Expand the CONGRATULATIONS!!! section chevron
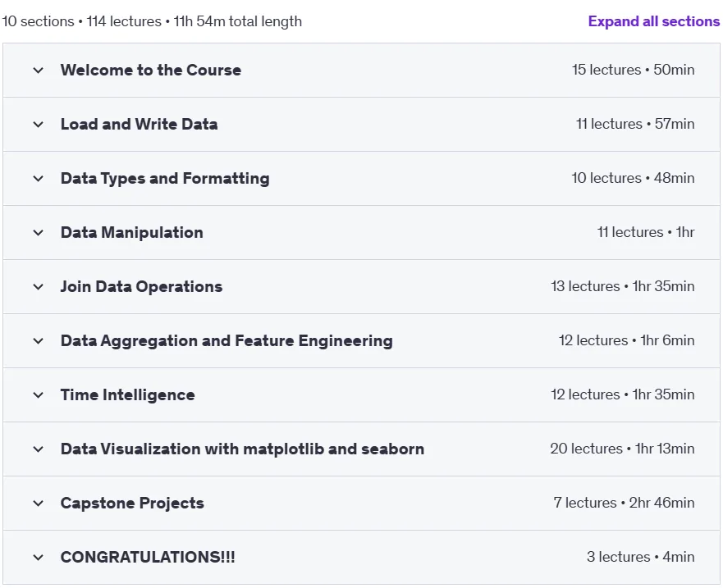The height and width of the screenshot is (588, 723). [x=39, y=558]
